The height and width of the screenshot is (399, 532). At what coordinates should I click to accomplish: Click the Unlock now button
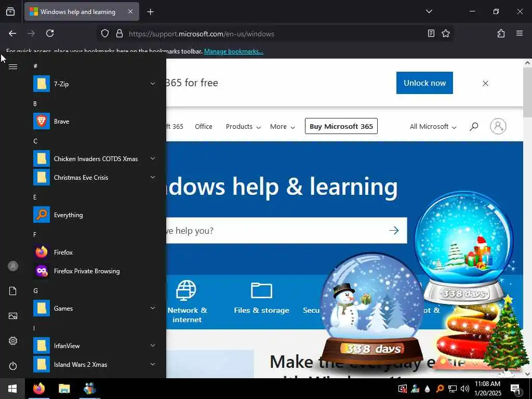[x=424, y=83]
